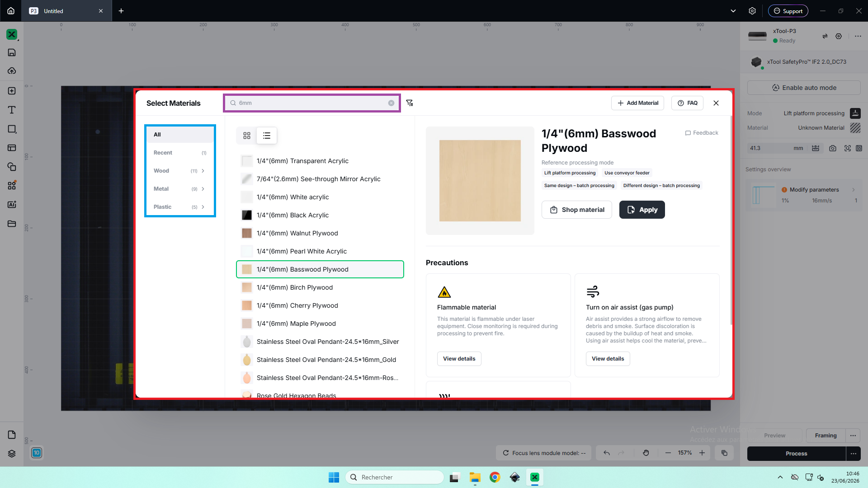Open Mode Lift platform processing selector
The height and width of the screenshot is (488, 868).
point(821,113)
